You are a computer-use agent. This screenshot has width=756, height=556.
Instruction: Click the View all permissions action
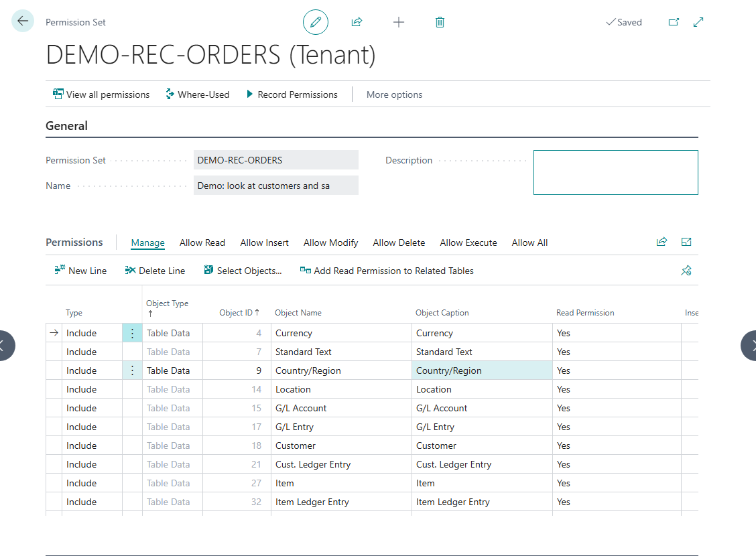tap(101, 94)
